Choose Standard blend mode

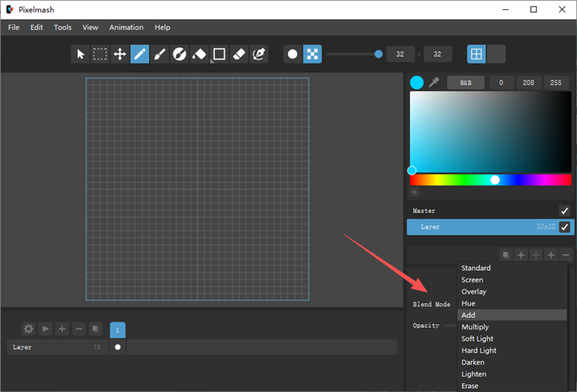click(x=512, y=268)
